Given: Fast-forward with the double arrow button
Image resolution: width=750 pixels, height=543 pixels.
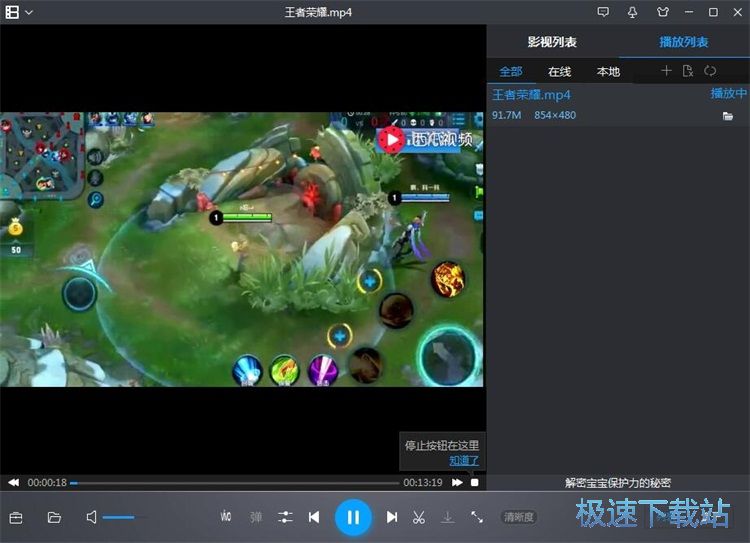Looking at the screenshot, I should coord(457,482).
